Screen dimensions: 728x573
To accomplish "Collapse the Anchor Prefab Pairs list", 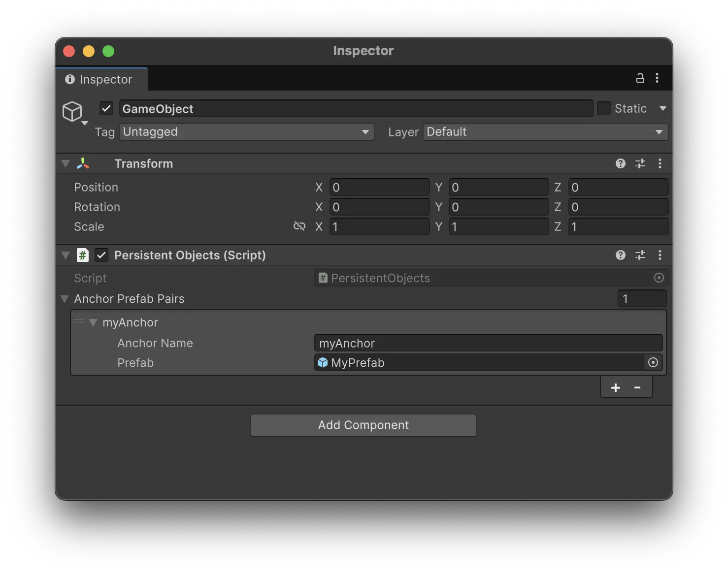I will pos(65,299).
